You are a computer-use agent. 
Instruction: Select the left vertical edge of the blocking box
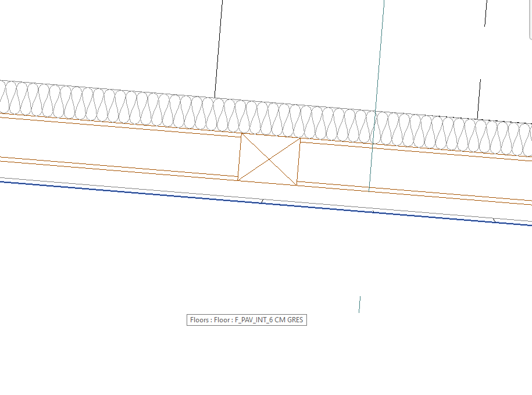(x=240, y=157)
